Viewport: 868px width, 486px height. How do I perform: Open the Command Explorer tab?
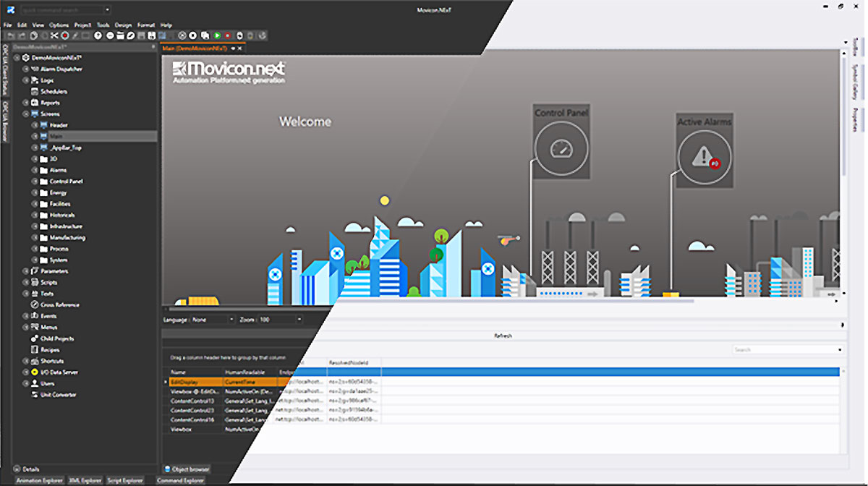(180, 480)
